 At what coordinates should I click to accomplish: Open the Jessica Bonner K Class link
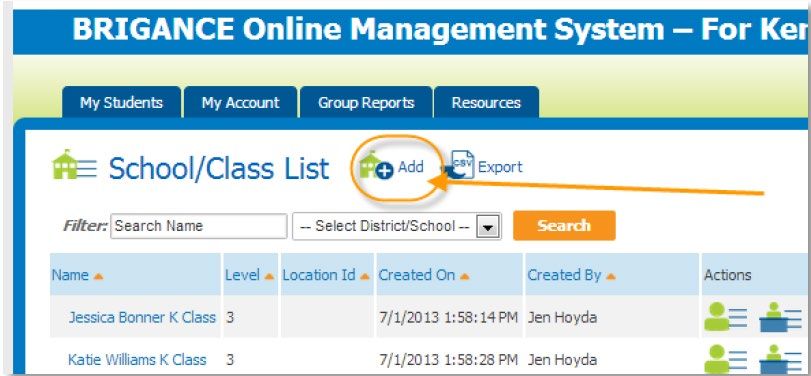(142, 317)
